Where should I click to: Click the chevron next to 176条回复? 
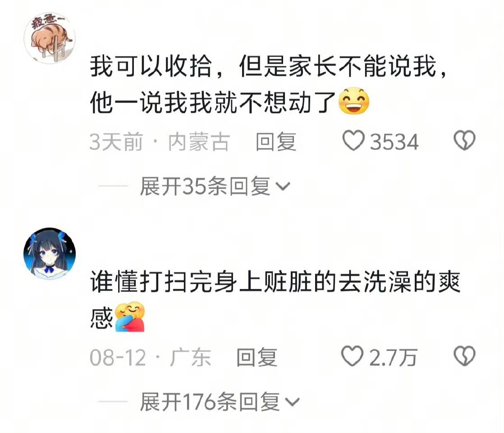tap(293, 402)
